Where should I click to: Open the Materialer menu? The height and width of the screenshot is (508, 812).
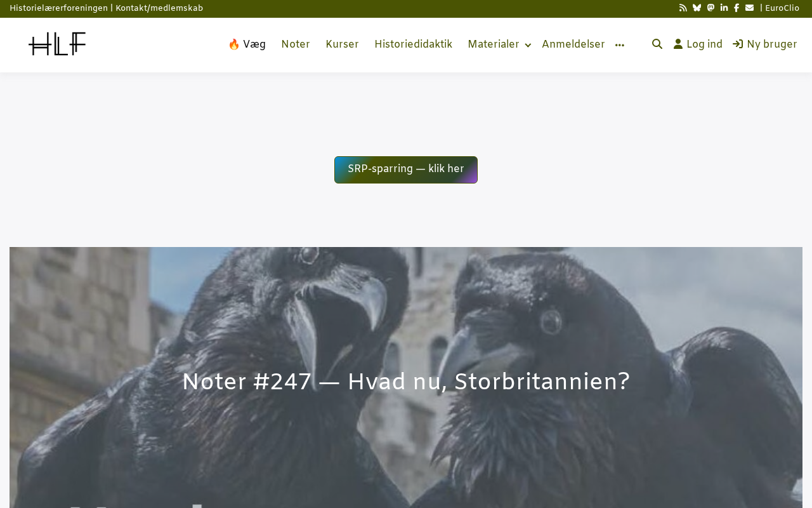pos(494,44)
